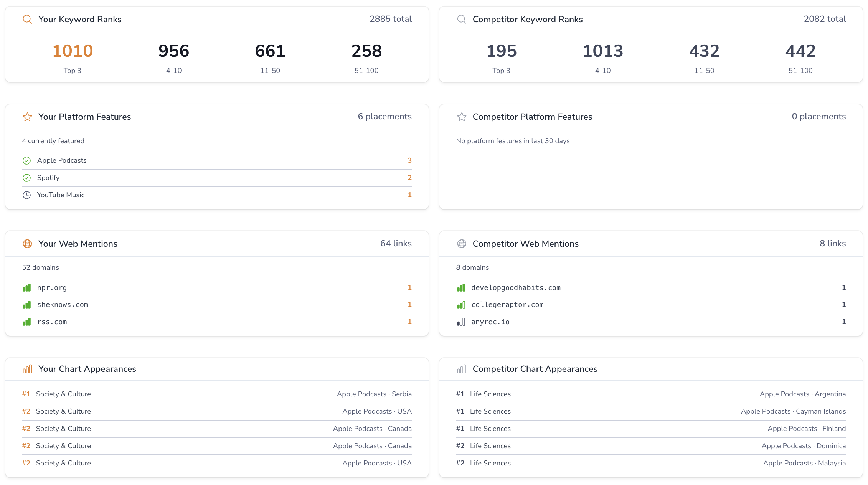868x485 pixels.
Task: Click the green checkmark next to Spotify
Action: point(26,178)
